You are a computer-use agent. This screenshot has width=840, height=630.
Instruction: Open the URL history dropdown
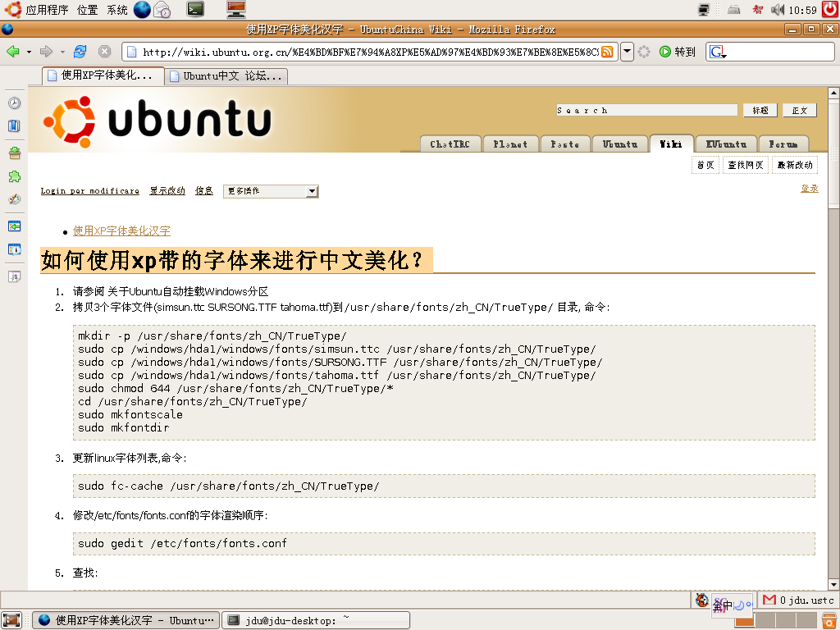[x=627, y=52]
